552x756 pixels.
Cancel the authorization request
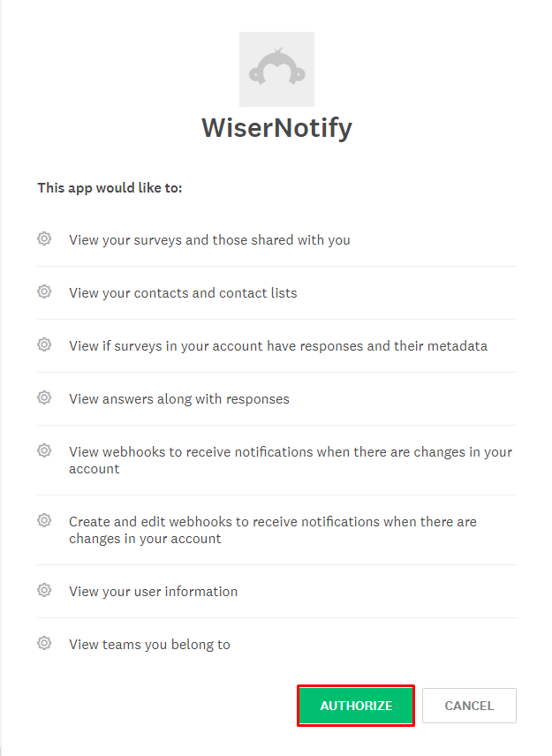[469, 706]
